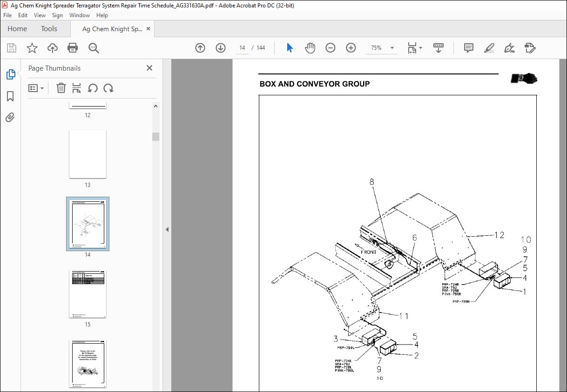The height and width of the screenshot is (392, 567).
Task: Open fit page options icon
Action: pos(412,48)
